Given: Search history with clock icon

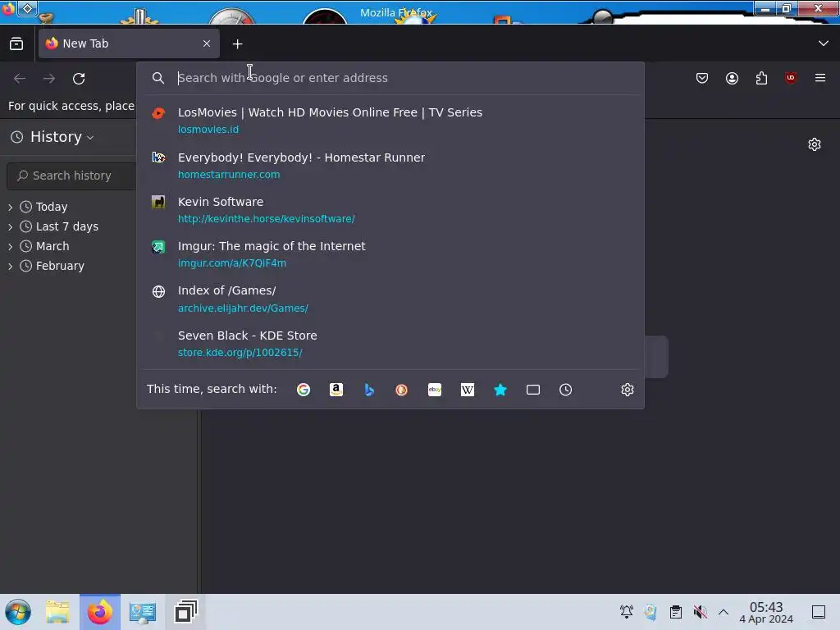Looking at the screenshot, I should click(x=566, y=390).
